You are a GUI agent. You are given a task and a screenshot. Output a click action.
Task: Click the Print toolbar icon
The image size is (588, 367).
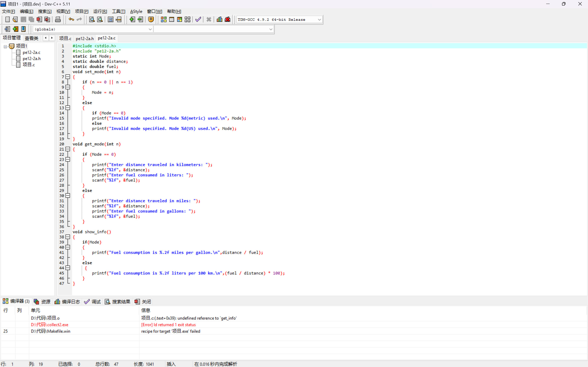click(x=58, y=20)
